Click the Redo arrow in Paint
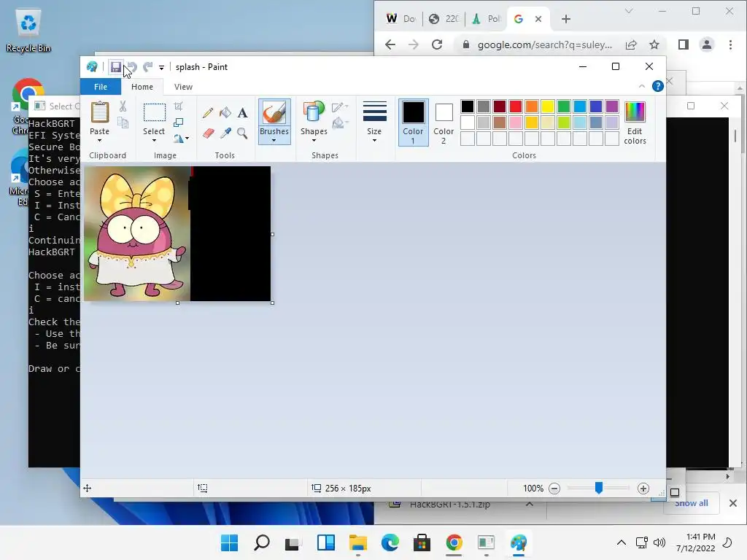747x560 pixels. click(x=148, y=67)
